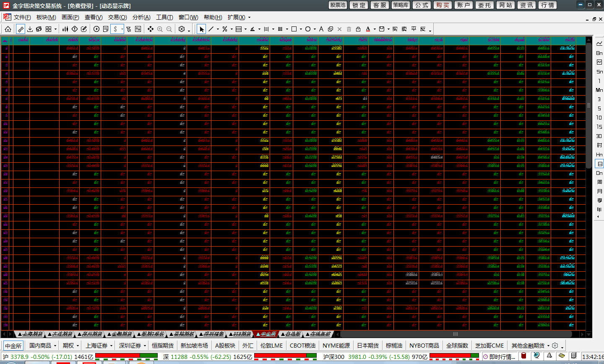Image resolution: width=604 pixels, height=364 pixels.
Task: Open the 文件(F) menu
Action: [22, 17]
